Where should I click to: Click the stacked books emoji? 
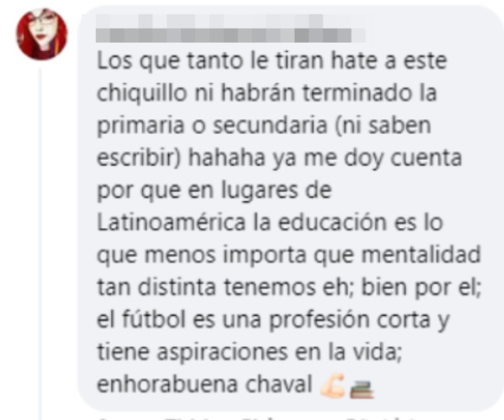[x=361, y=389]
